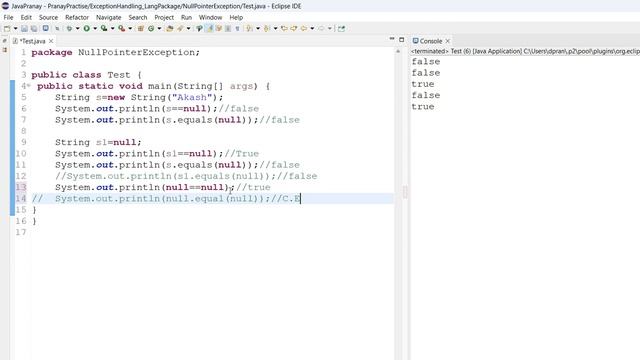Expand the Coverage dropdown arrow
The width and height of the screenshot is (640, 360).
[x=113, y=29]
